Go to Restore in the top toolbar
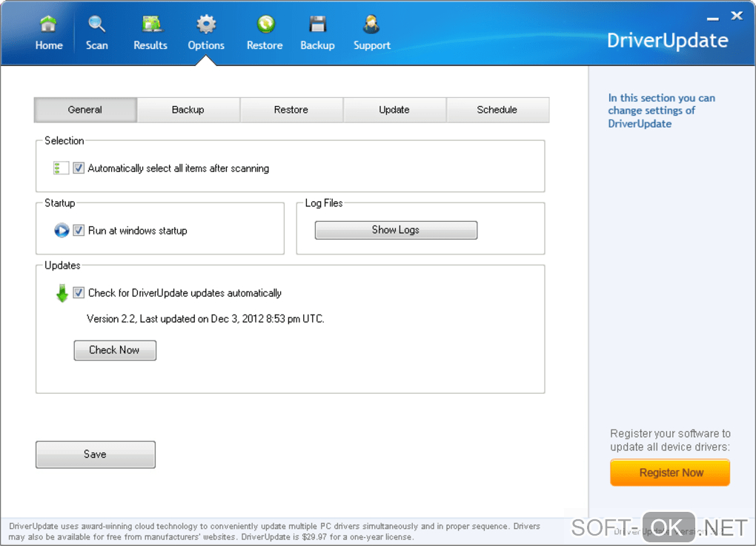 (265, 33)
